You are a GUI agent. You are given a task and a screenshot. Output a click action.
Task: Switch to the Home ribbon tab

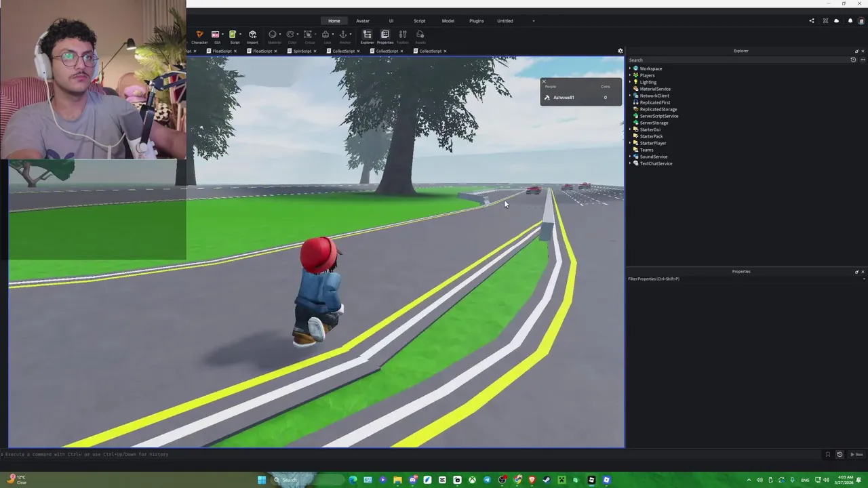pos(334,21)
